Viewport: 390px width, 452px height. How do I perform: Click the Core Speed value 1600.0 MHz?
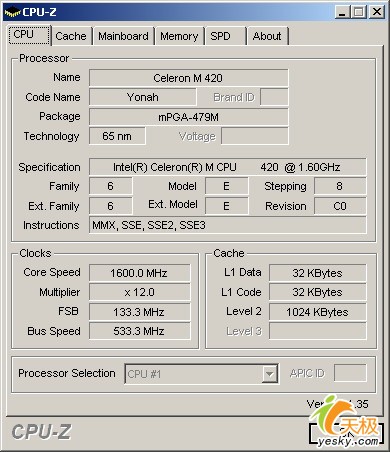[x=140, y=273]
